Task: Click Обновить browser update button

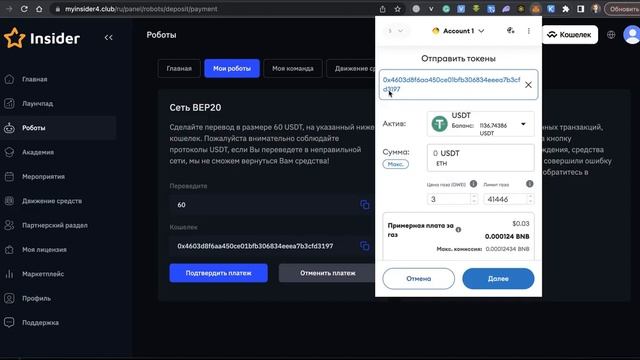Action: pos(622,9)
